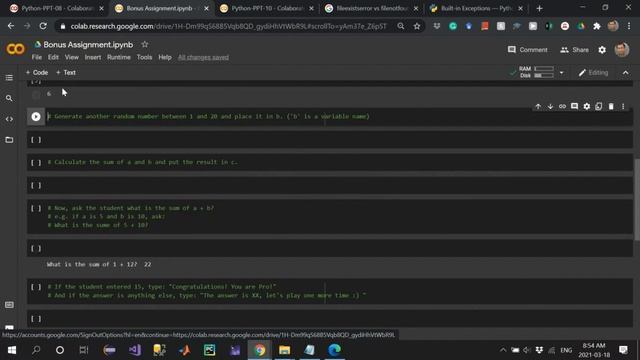This screenshot has height=360, width=640.
Task: View RAM and Disk resource usage
Action: [x=536, y=72]
